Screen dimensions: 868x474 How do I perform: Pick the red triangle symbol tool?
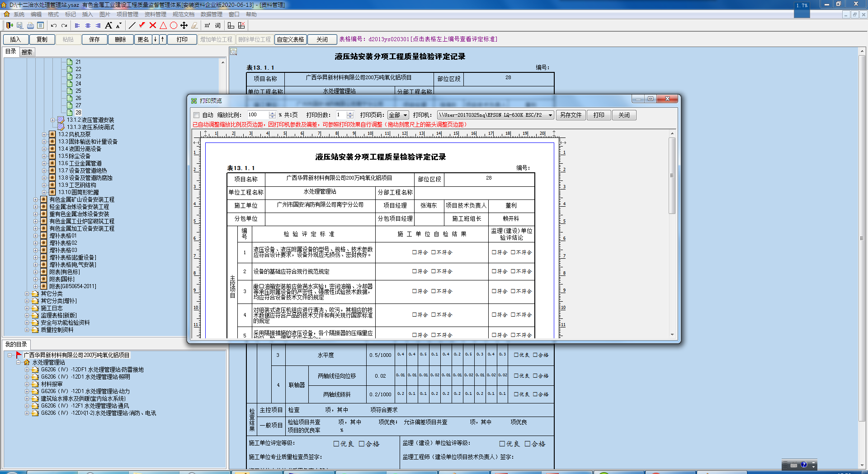pos(163,25)
